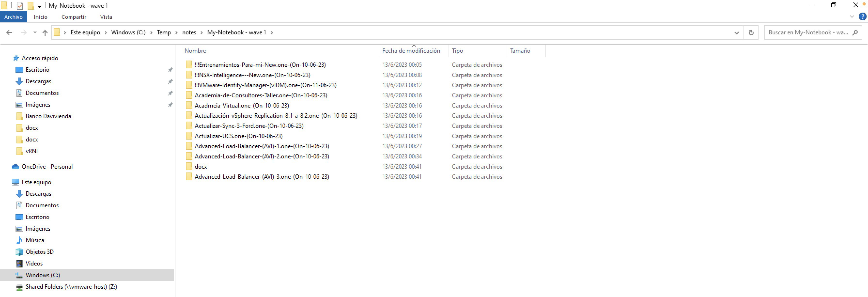Click the refresh button in address bar
868x297 pixels.
click(x=751, y=32)
